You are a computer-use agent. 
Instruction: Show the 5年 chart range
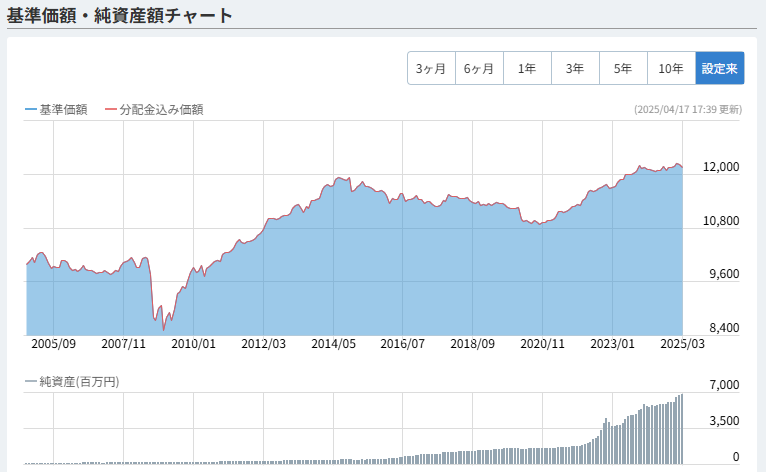(623, 68)
